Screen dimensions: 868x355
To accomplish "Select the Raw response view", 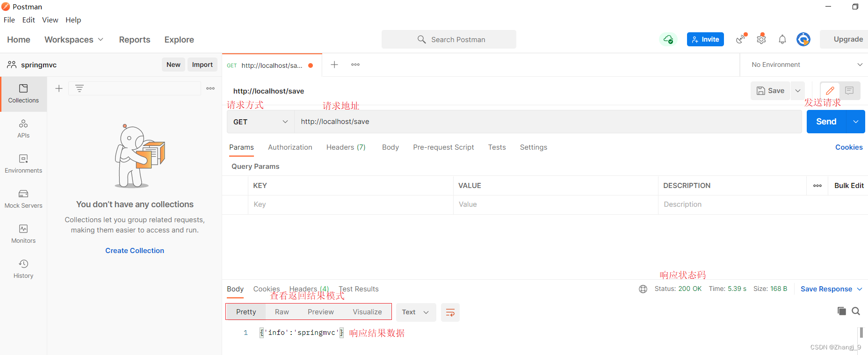I will point(282,312).
